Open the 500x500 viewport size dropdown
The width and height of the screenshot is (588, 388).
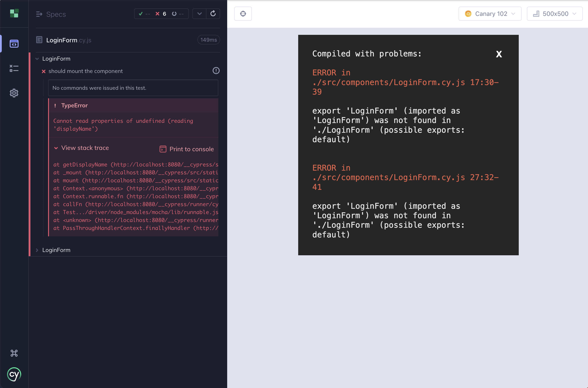pos(554,14)
